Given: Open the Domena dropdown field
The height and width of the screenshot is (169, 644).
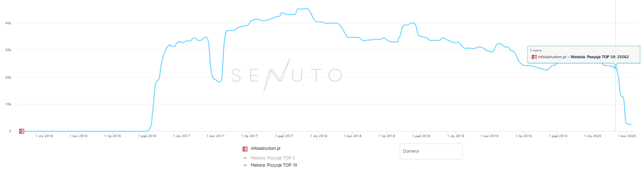Looking at the screenshot, I should click(x=431, y=151).
